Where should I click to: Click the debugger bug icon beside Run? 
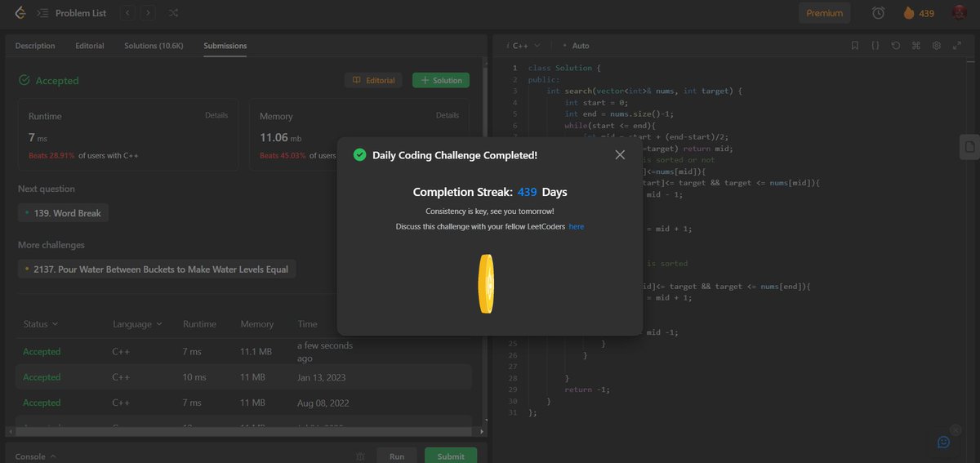coord(360,456)
